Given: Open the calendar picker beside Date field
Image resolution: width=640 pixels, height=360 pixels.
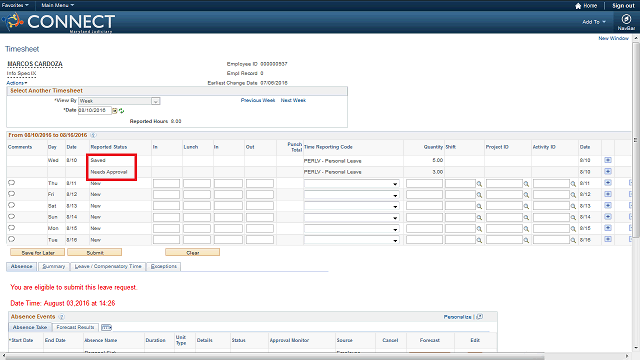Looking at the screenshot, I should click(115, 111).
